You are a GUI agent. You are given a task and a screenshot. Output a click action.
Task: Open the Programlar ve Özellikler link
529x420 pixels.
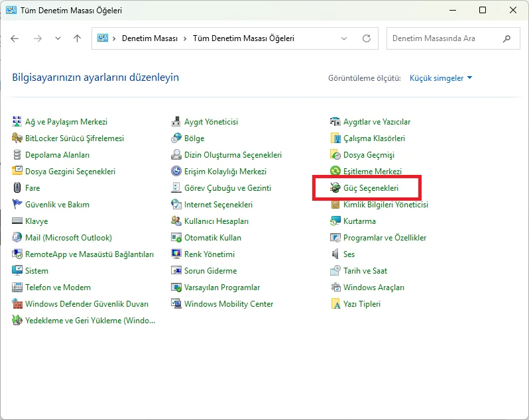384,237
